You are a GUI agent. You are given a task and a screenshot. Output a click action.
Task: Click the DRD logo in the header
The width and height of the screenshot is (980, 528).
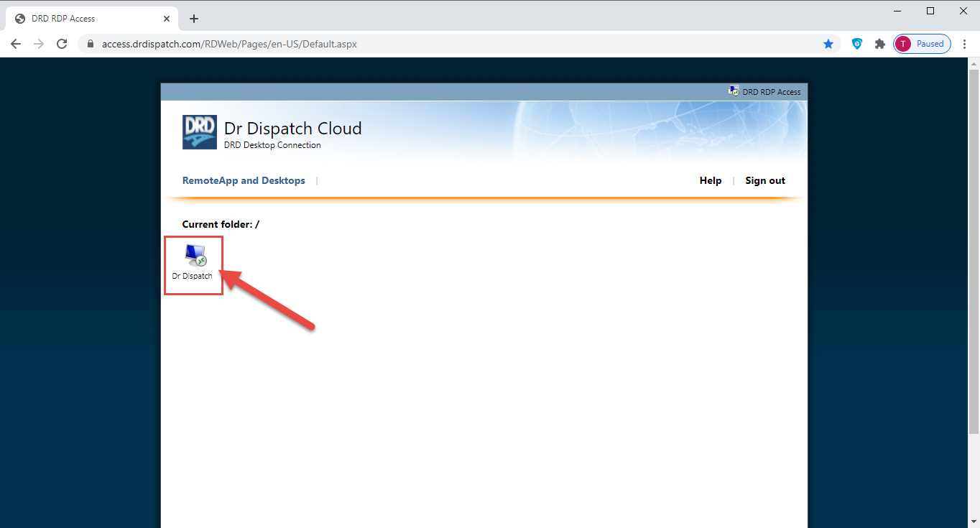point(199,132)
